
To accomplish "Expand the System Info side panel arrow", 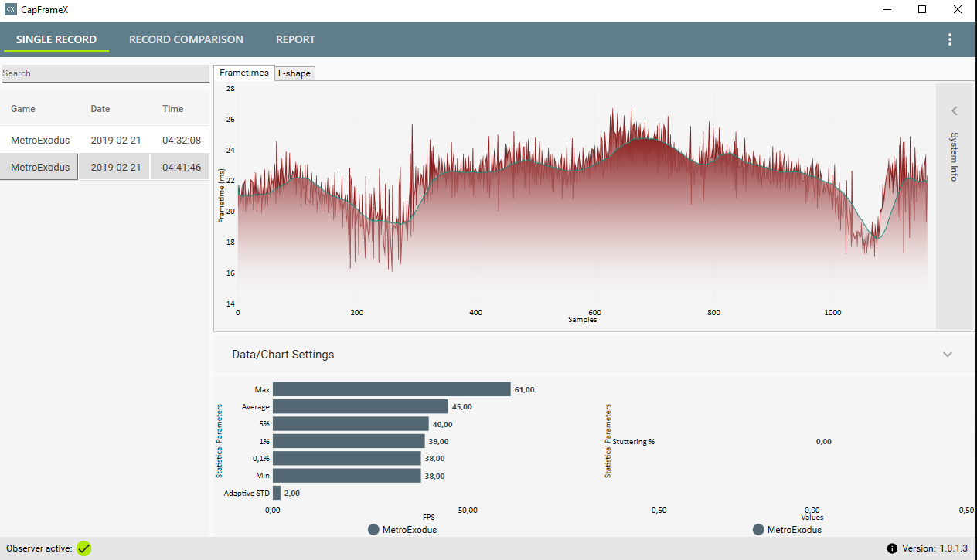I will (955, 110).
